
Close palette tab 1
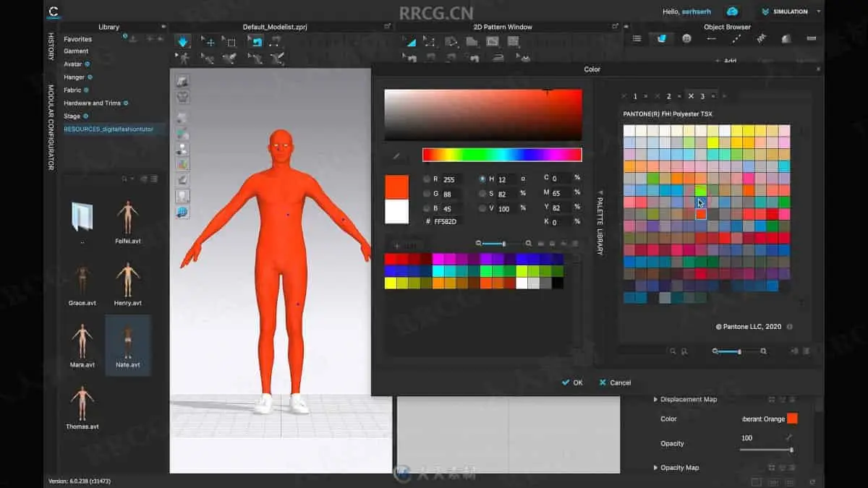pos(625,96)
